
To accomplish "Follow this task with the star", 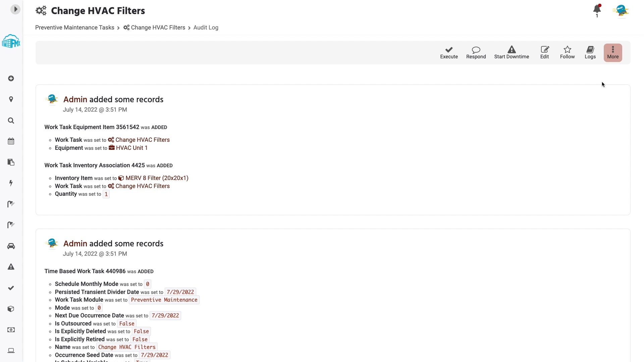I will [567, 53].
